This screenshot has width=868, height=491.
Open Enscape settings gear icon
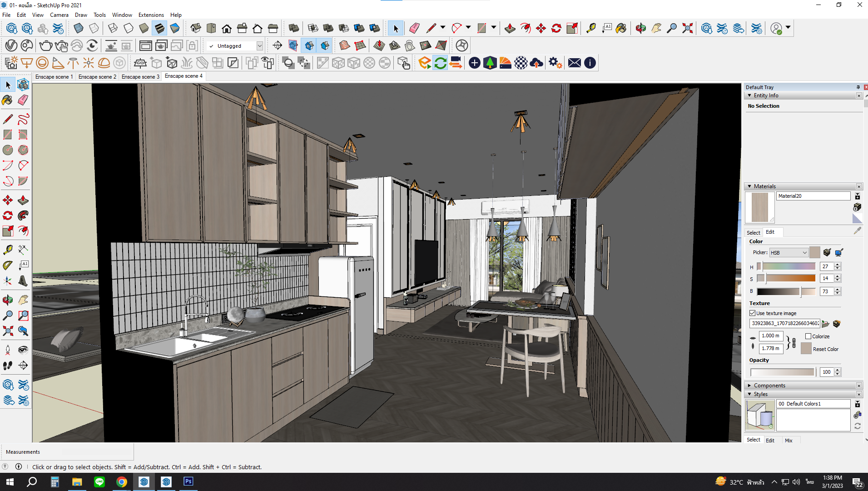(x=555, y=63)
